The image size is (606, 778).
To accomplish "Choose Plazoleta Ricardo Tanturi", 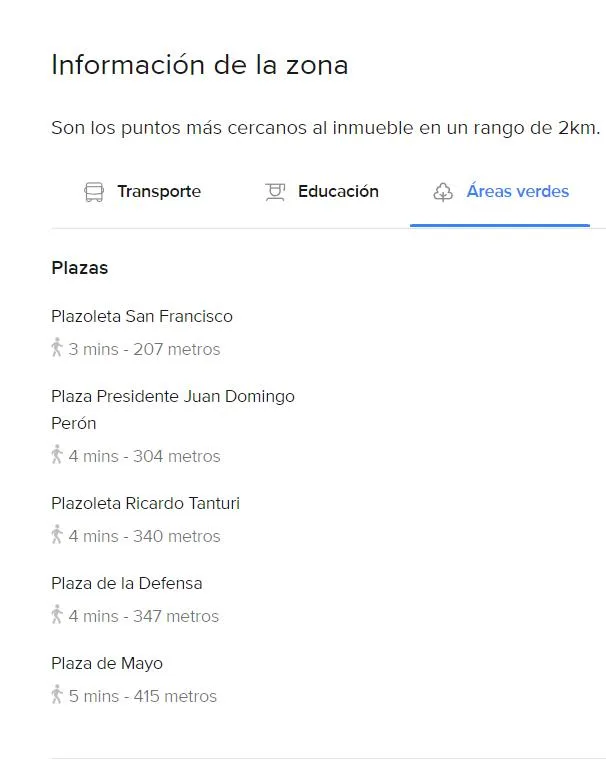I will [145, 504].
